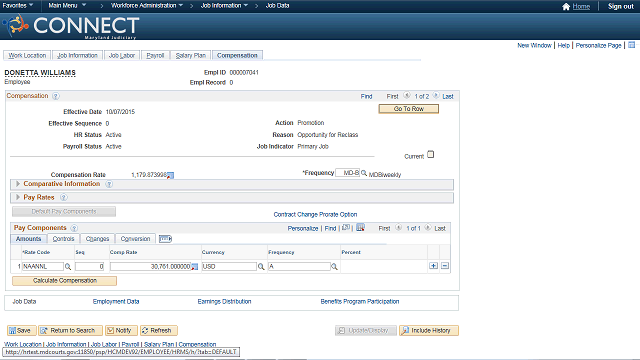The height and width of the screenshot is (360, 640).
Task: Open Employment Data link
Action: click(116, 302)
